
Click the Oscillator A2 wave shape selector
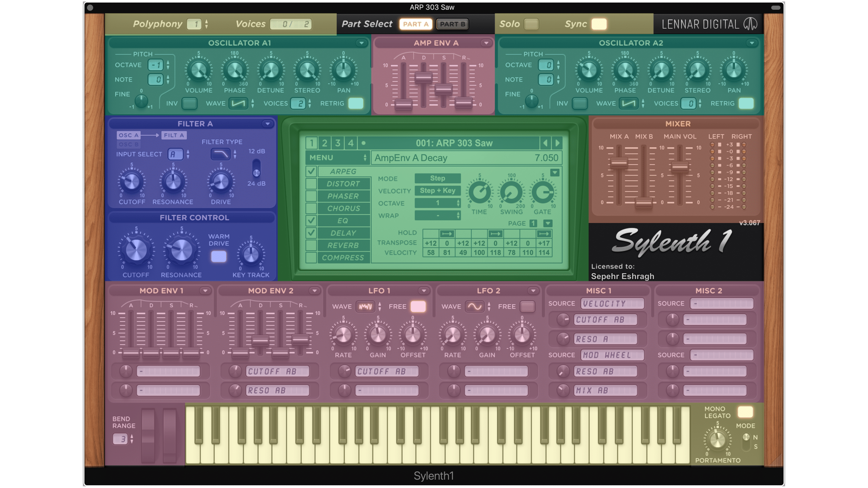point(628,103)
